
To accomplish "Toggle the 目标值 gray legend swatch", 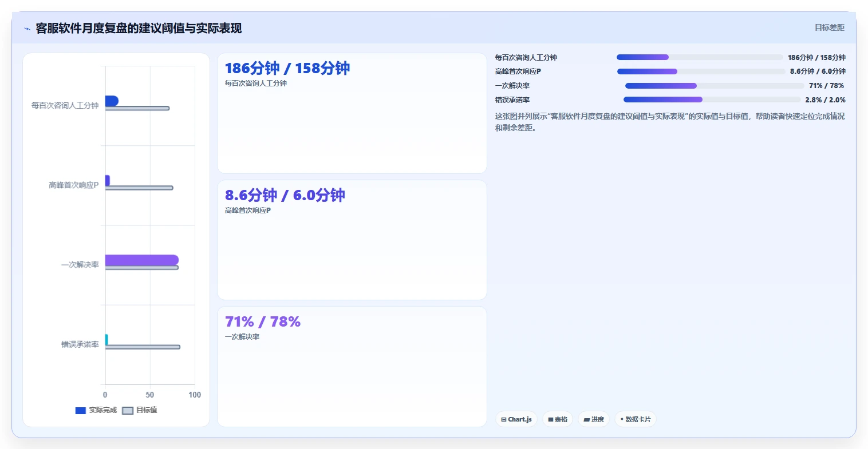I will [128, 411].
